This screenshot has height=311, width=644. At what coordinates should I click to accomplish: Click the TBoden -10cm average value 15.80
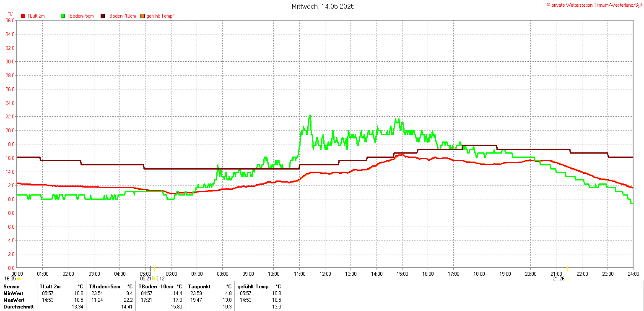point(177,307)
